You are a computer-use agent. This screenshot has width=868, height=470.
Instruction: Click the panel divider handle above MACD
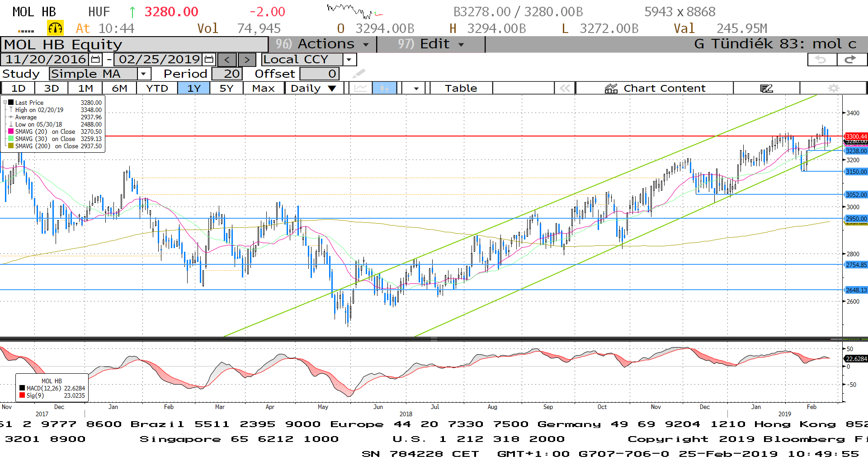pos(434,338)
